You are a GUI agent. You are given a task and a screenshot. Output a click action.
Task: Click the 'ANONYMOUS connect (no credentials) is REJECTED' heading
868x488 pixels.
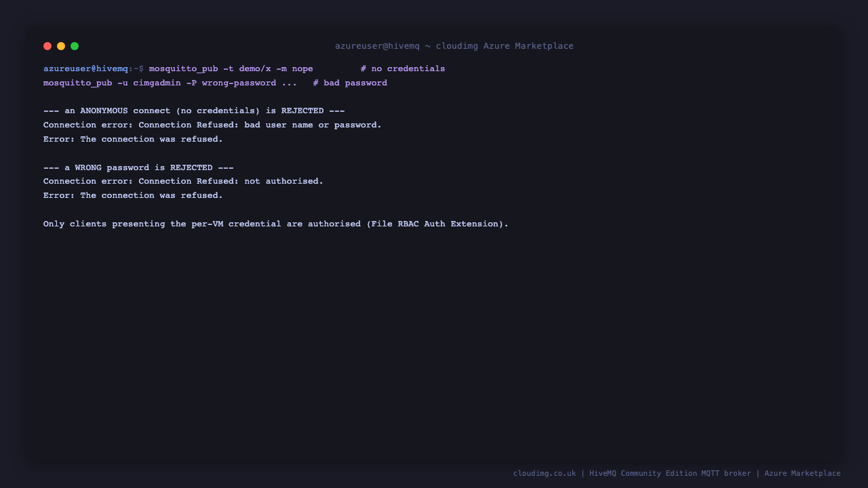194,111
